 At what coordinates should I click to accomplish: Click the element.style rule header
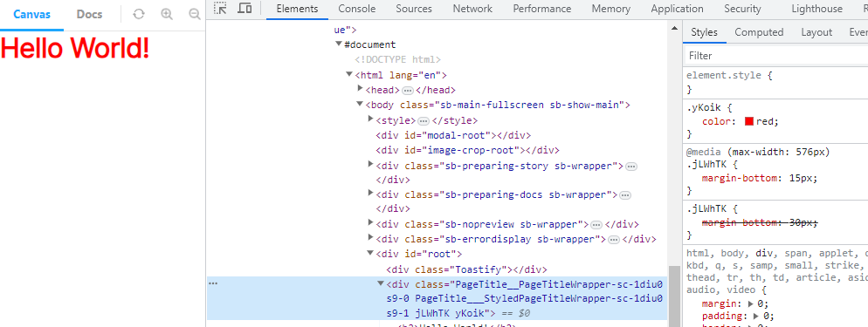coord(724,76)
